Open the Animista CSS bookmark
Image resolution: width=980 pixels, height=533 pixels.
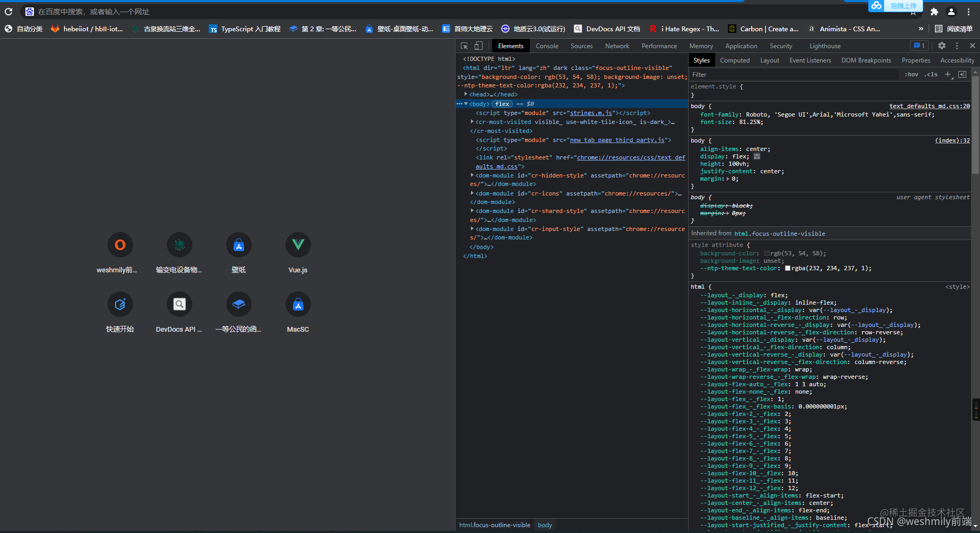(844, 29)
